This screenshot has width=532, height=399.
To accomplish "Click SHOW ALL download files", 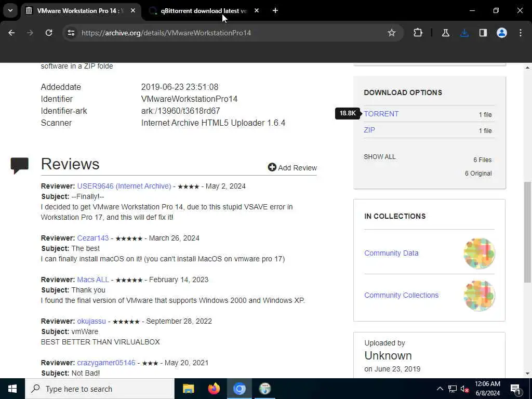I will 380,157.
